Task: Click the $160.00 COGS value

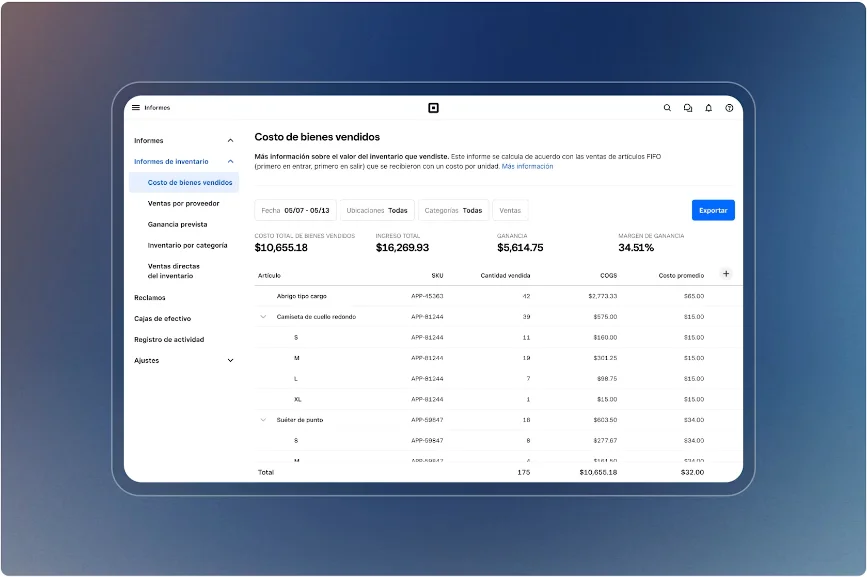Action: tap(605, 338)
